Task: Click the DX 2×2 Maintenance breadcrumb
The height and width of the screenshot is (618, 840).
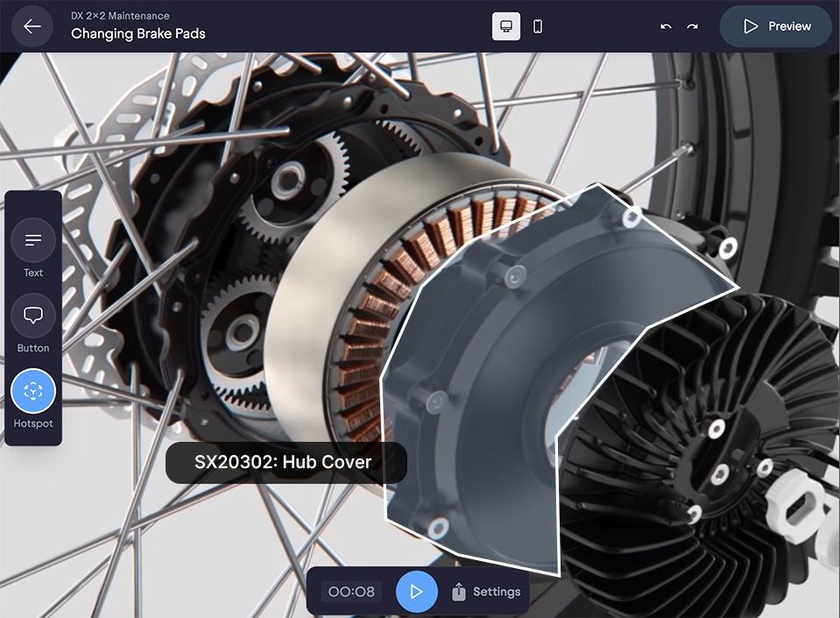Action: pos(120,16)
